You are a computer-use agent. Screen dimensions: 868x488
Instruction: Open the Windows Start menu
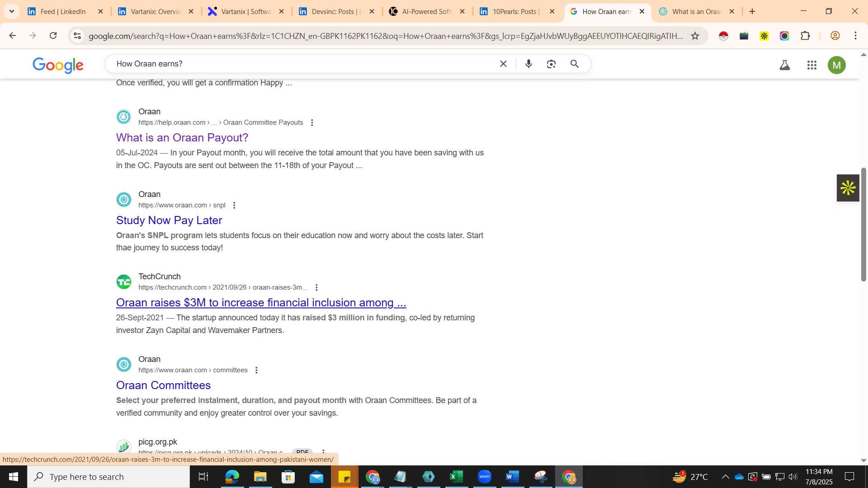(14, 477)
